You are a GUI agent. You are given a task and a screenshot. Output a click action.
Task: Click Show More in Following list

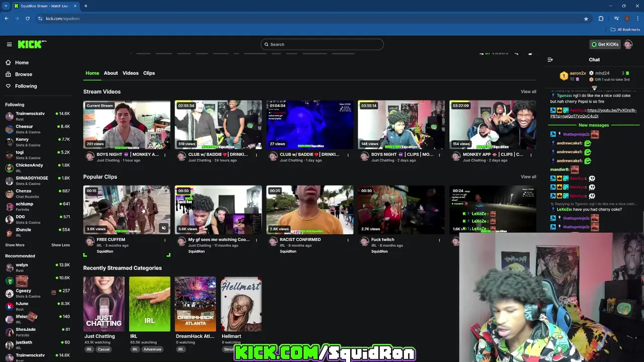(15, 245)
